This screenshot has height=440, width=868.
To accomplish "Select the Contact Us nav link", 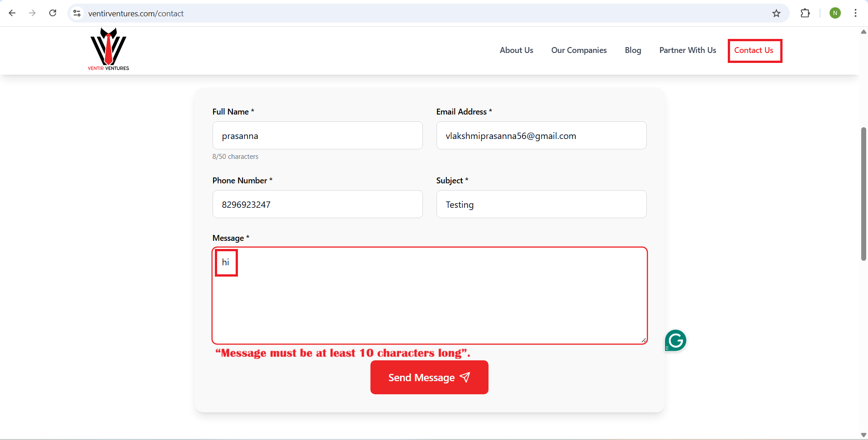I will pyautogui.click(x=754, y=50).
